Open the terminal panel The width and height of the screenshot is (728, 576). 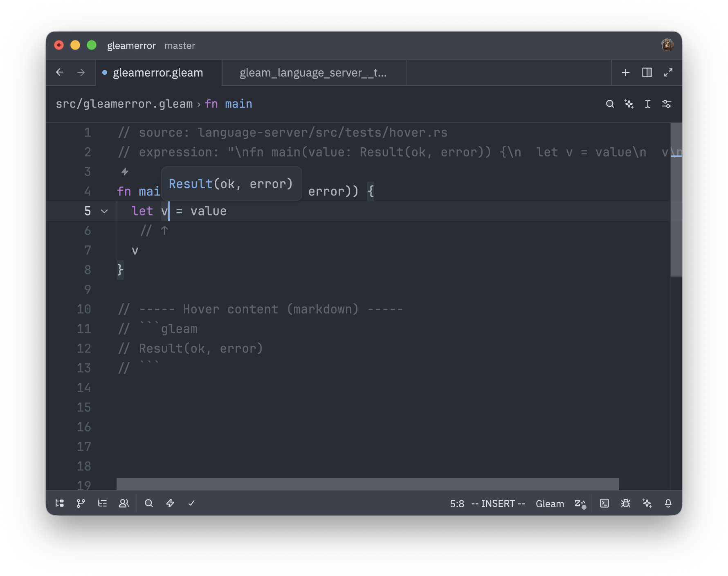pyautogui.click(x=604, y=503)
